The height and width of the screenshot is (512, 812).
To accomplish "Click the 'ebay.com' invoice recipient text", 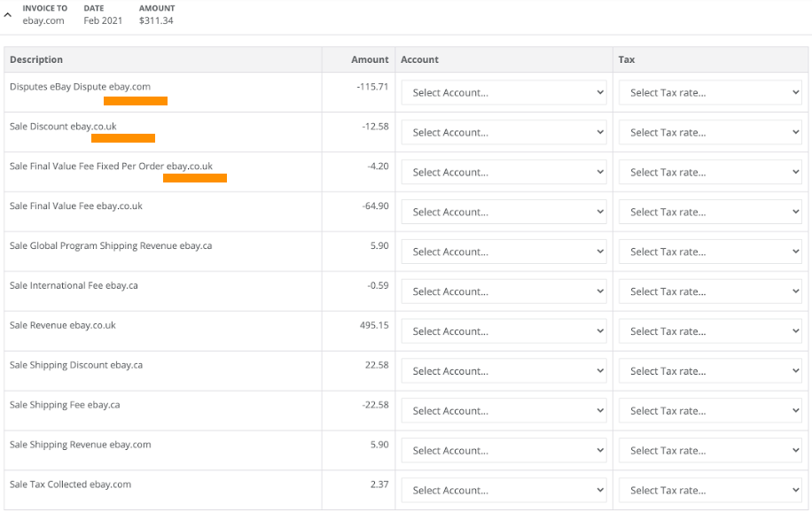I will pyautogui.click(x=43, y=20).
